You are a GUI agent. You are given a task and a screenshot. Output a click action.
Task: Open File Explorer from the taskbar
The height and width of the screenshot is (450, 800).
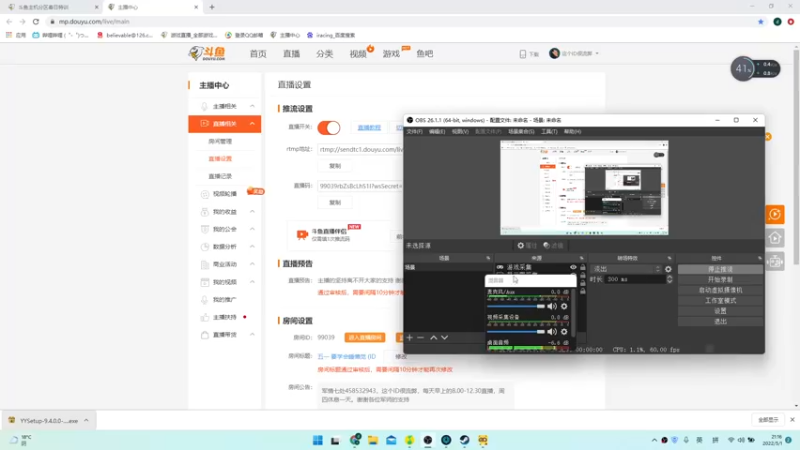tap(373, 440)
